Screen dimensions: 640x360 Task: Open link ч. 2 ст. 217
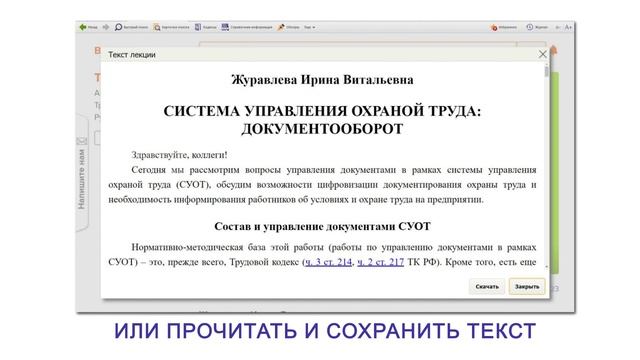[x=380, y=262]
